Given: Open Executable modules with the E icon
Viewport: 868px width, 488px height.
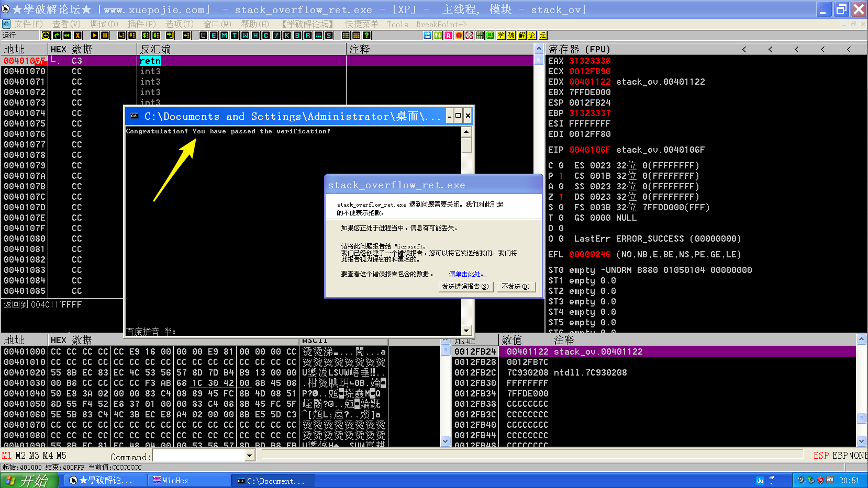Looking at the screenshot, I should click(214, 36).
